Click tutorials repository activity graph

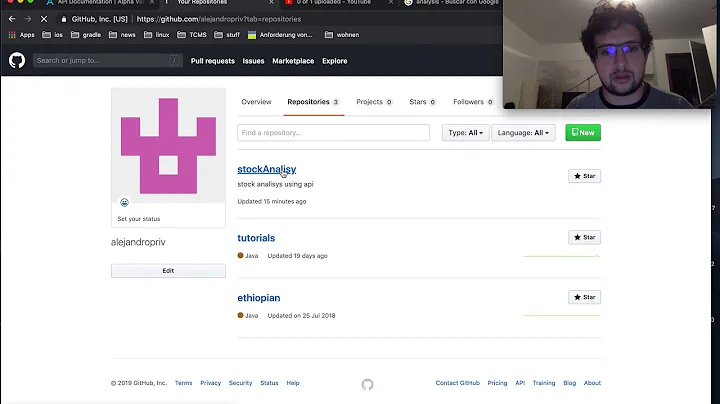562,256
